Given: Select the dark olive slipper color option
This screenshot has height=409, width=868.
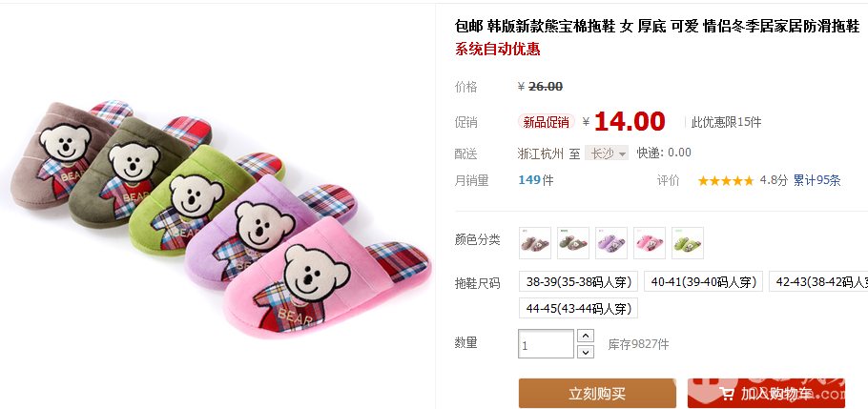Looking at the screenshot, I should (x=573, y=243).
